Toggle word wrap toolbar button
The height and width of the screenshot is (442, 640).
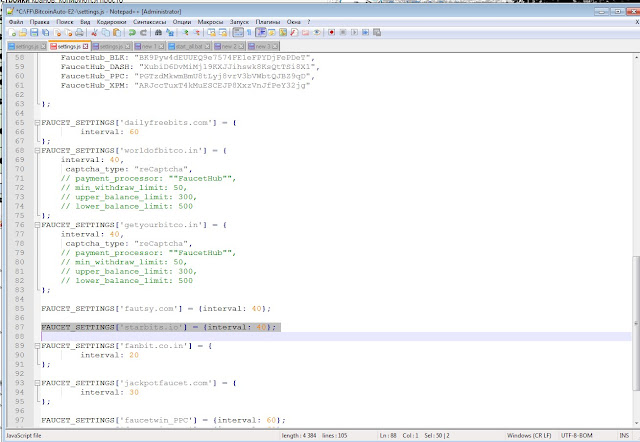click(238, 32)
